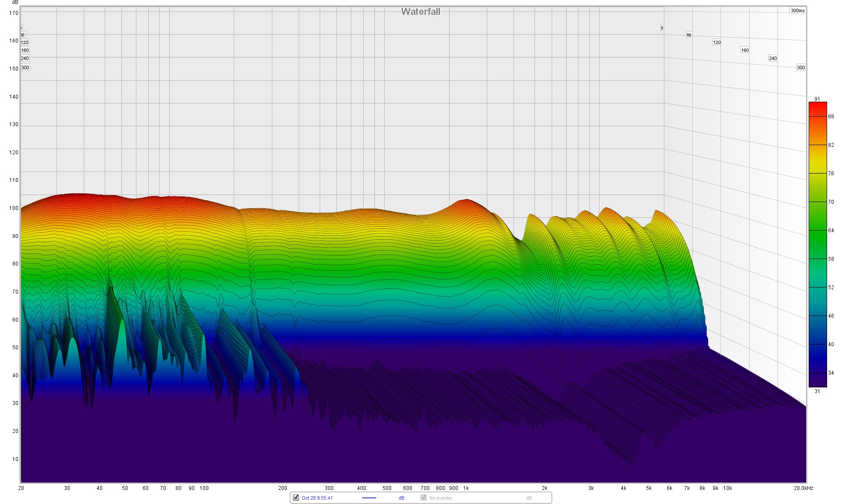Click the 100 dB level axis label

(x=14, y=208)
